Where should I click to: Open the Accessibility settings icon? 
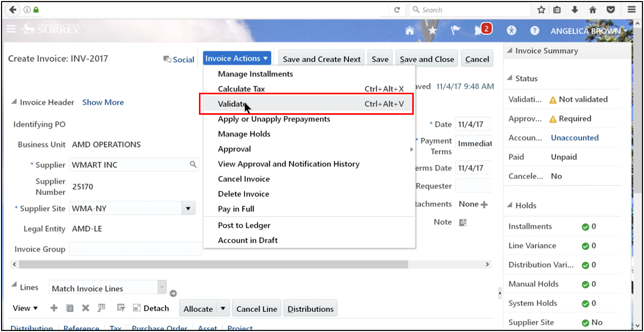(x=511, y=30)
